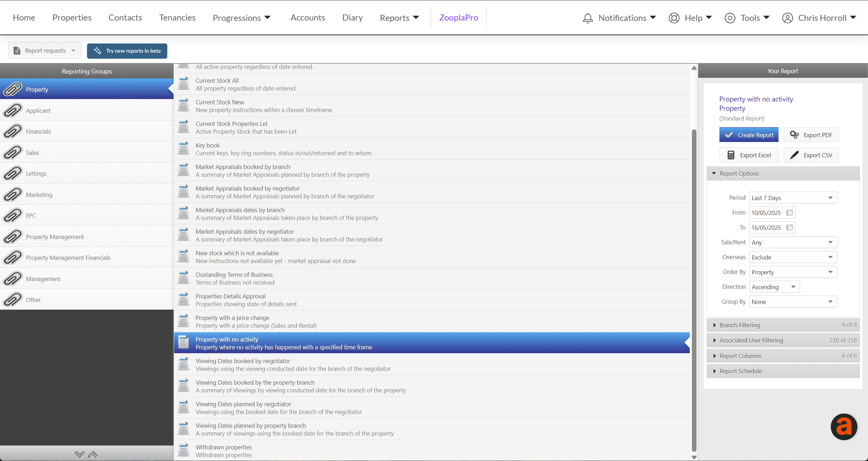Open the orange chat widget icon
Viewport: 868px width, 461px height.
844,427
